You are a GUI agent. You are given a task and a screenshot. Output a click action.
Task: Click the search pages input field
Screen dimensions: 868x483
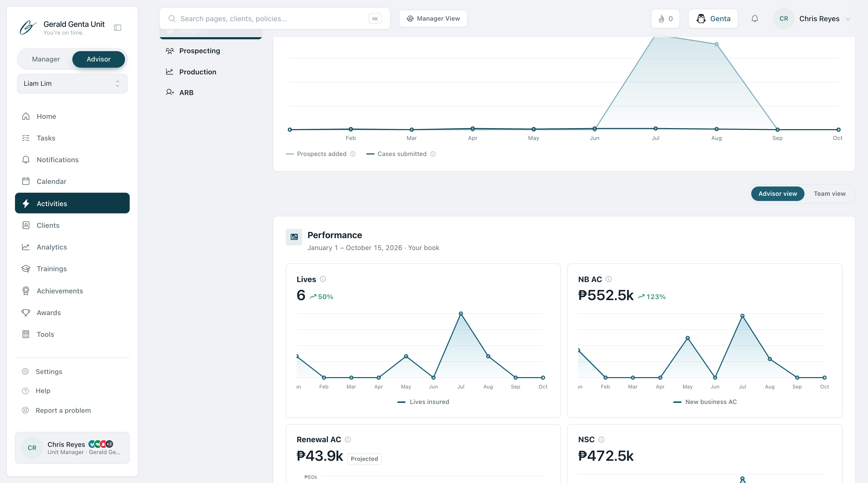(x=275, y=19)
